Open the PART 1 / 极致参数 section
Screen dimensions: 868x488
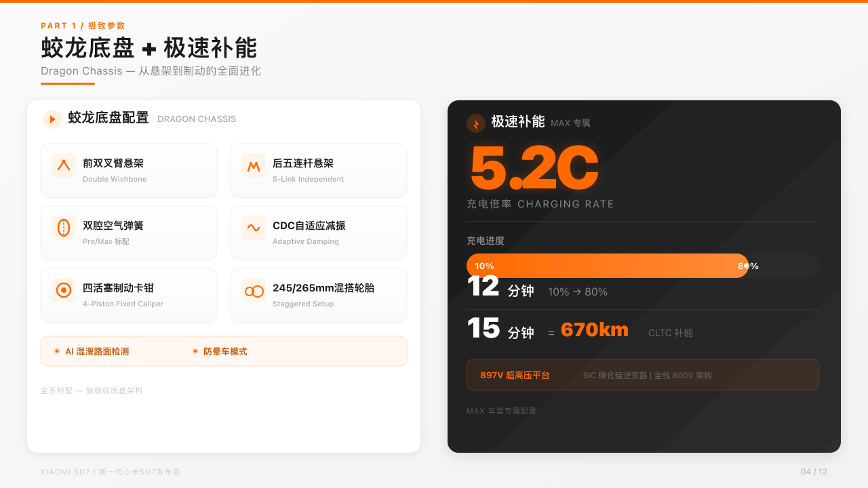pos(82,25)
